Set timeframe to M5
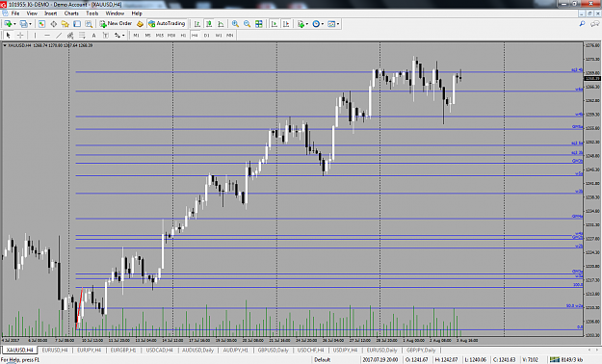Image resolution: width=602 pixels, height=364 pixels. (x=147, y=36)
